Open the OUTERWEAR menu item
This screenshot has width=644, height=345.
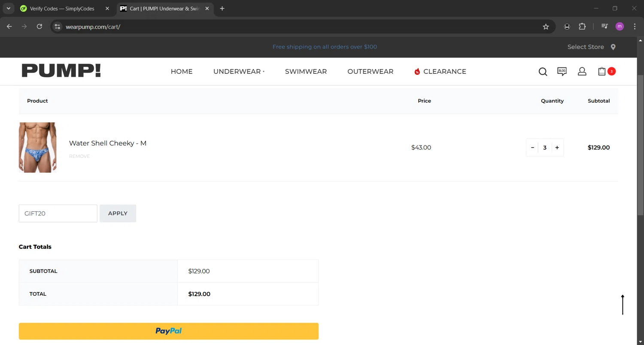pyautogui.click(x=371, y=72)
